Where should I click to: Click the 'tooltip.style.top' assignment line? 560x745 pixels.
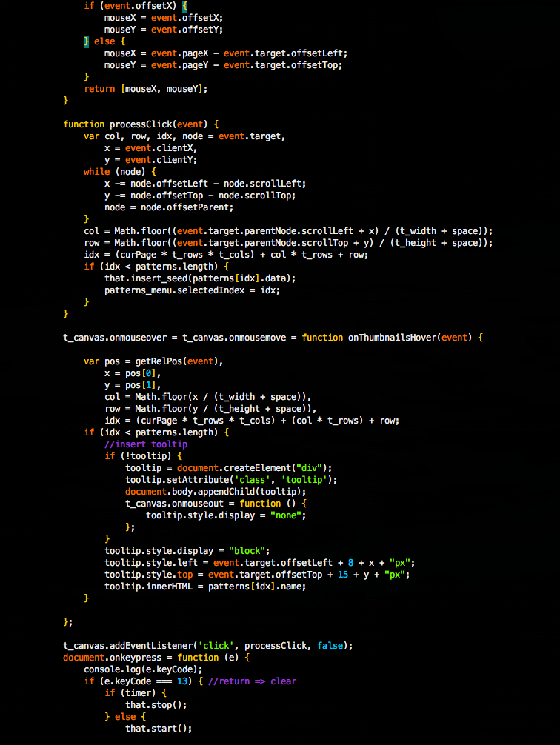point(257,575)
